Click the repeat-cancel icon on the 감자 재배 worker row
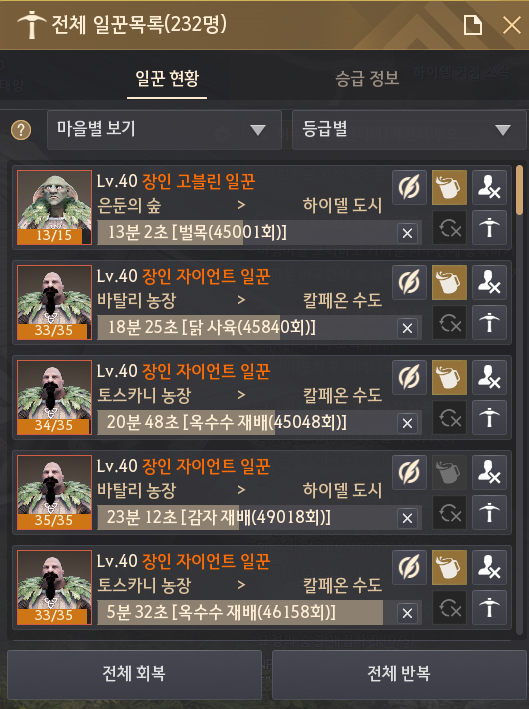 point(449,512)
